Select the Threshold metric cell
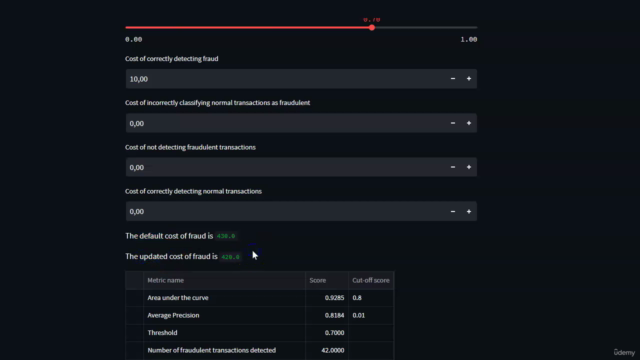 [224, 333]
